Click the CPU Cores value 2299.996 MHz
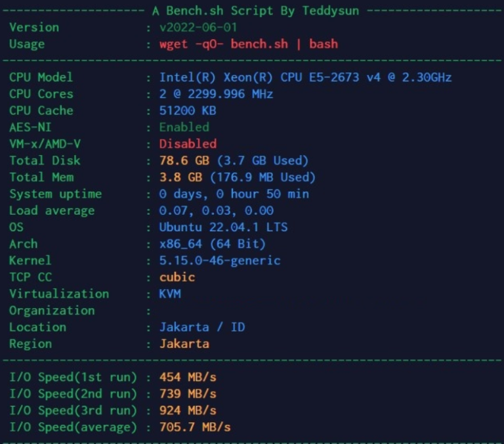The width and height of the screenshot is (504, 444). pos(216,94)
